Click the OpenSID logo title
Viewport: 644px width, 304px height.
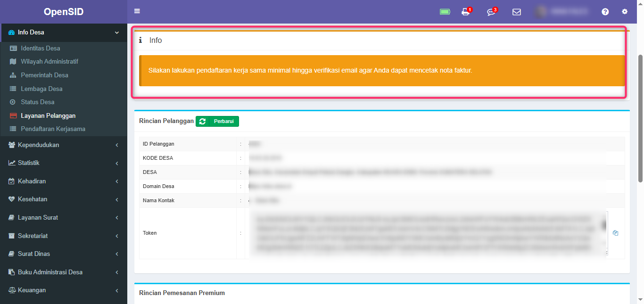pos(64,12)
